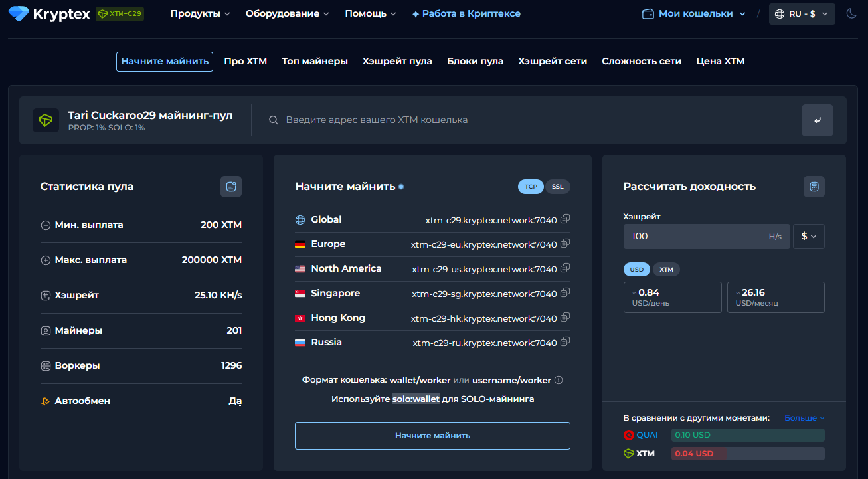Click the QUAI 0.10 USD comparison bar
Viewport: 868px width, 479px height.
click(x=747, y=435)
